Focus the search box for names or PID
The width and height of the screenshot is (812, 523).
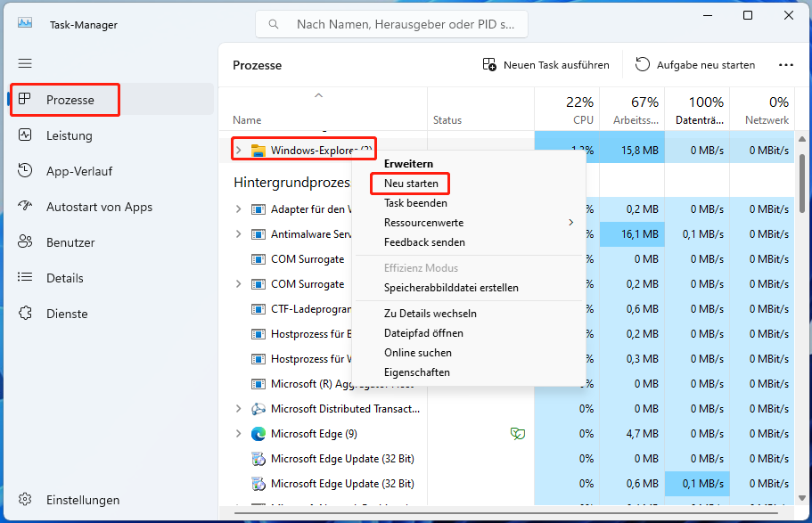pyautogui.click(x=391, y=24)
